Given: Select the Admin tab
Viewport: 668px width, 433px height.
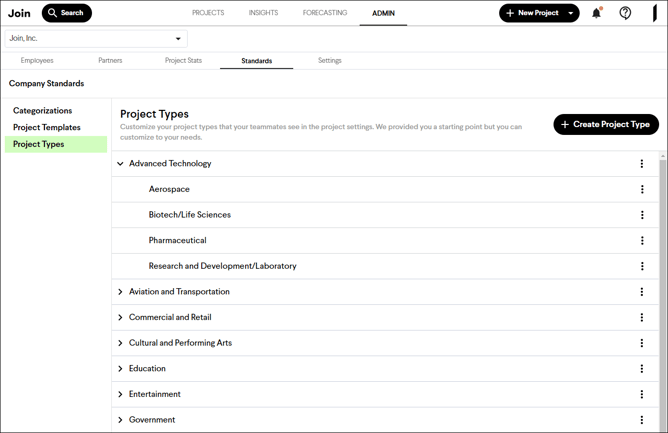Looking at the screenshot, I should pyautogui.click(x=383, y=13).
